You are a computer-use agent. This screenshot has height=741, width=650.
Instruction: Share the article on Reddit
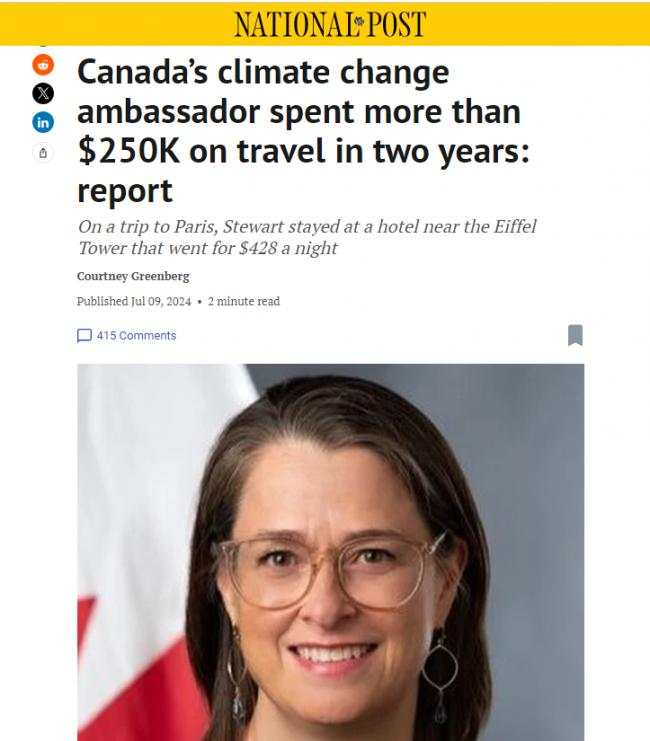[43, 65]
